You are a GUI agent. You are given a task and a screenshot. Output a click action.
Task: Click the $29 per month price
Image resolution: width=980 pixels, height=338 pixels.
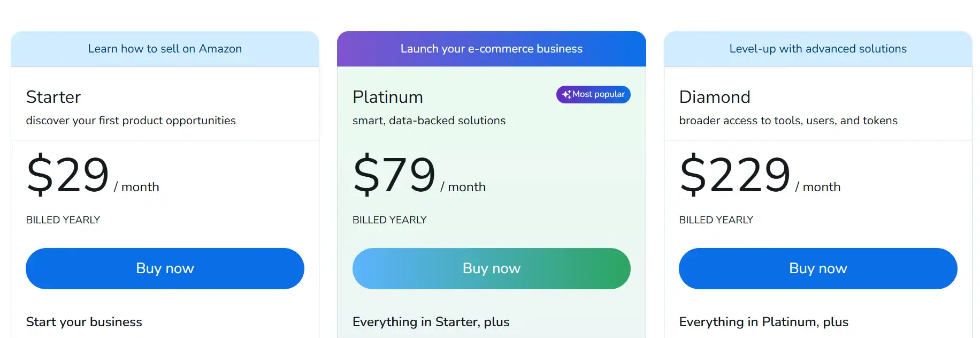pos(93,175)
